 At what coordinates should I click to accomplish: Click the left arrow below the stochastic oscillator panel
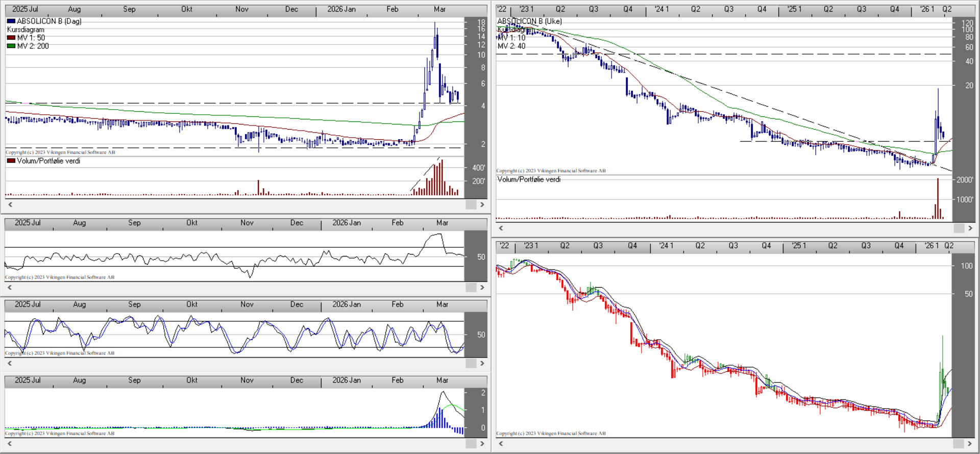coord(10,363)
